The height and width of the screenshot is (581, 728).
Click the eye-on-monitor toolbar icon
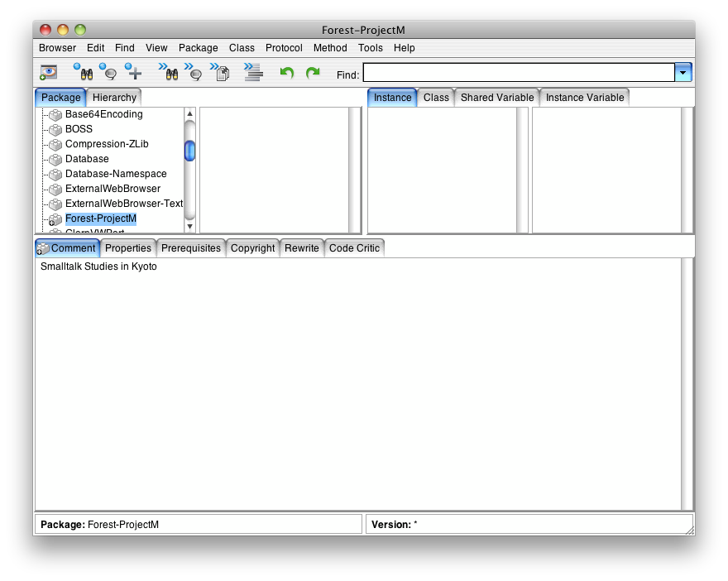[x=48, y=72]
